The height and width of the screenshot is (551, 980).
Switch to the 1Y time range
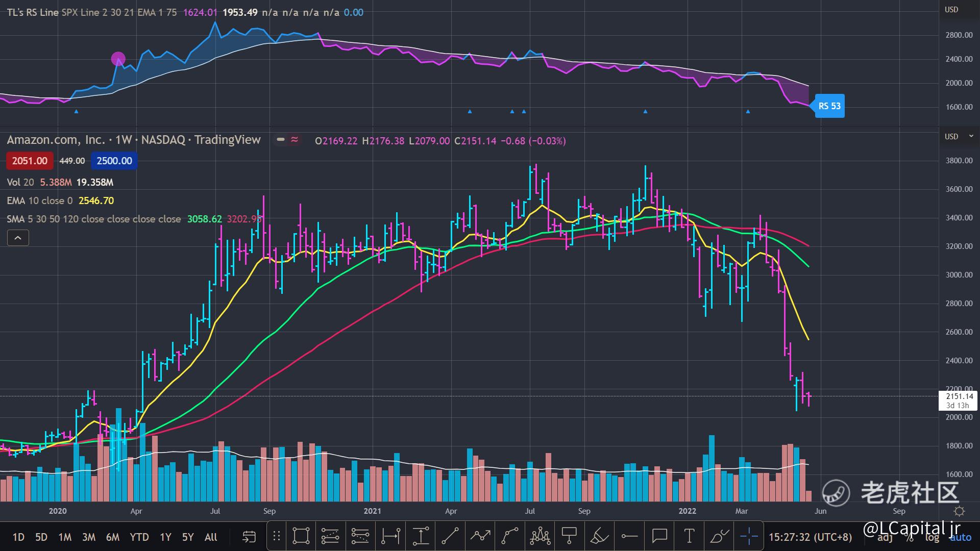(165, 537)
